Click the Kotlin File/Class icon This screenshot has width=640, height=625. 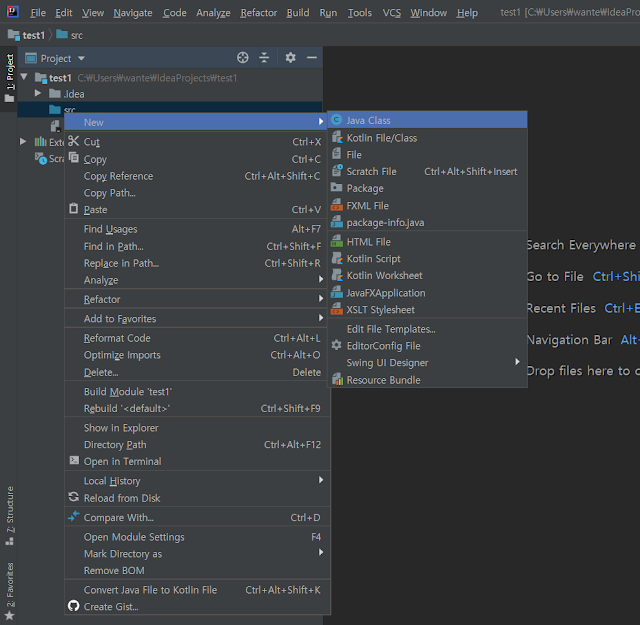337,137
